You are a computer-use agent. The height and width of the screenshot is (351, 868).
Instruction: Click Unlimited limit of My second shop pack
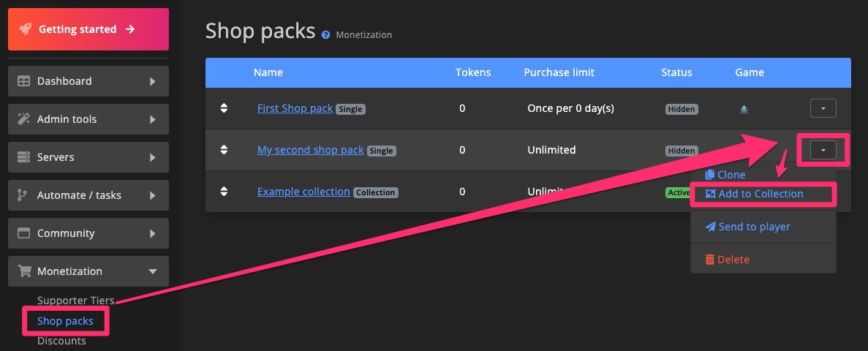pyautogui.click(x=551, y=150)
